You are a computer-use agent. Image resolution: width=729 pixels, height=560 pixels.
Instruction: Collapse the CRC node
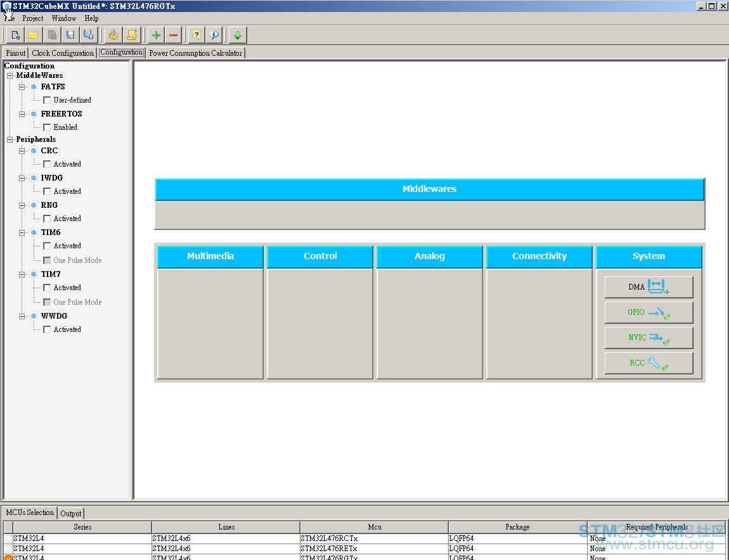point(22,151)
